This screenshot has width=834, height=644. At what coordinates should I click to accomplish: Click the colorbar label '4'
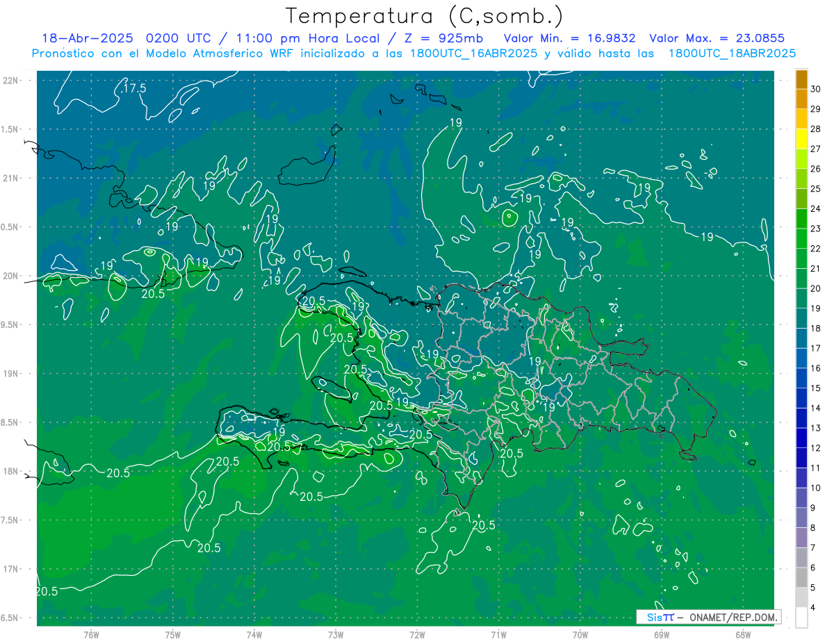pos(814,607)
